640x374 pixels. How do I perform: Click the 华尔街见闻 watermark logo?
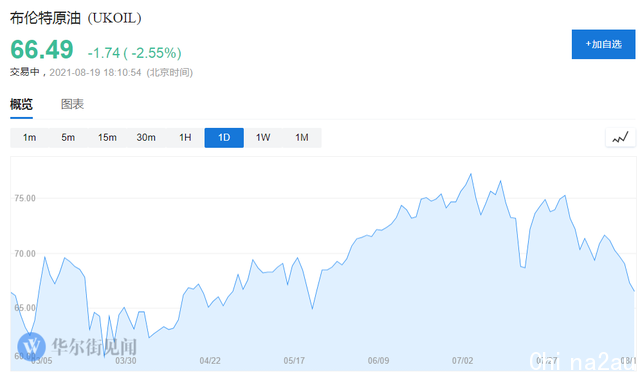click(x=77, y=346)
